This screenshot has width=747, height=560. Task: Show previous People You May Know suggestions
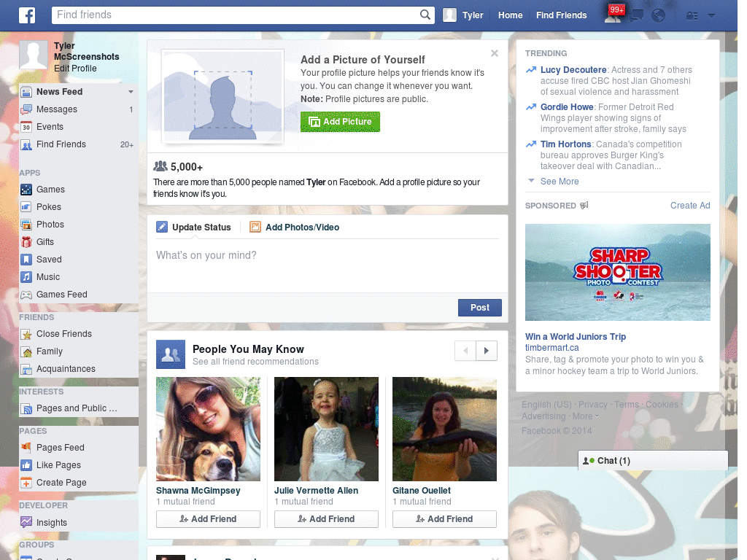tap(465, 351)
